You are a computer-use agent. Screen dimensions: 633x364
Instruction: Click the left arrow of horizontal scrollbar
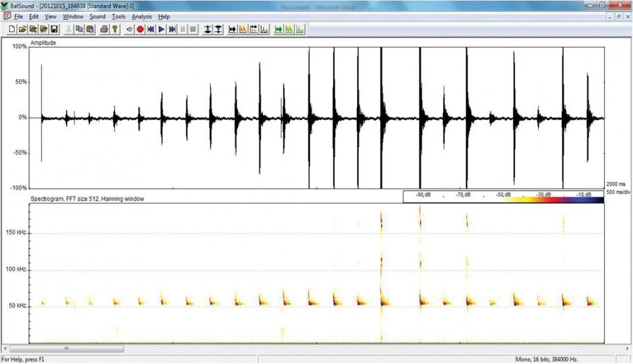[5, 348]
